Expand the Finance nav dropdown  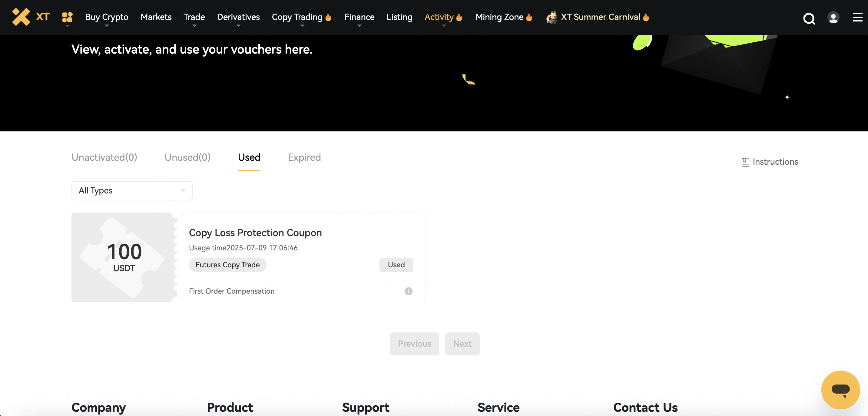[359, 17]
